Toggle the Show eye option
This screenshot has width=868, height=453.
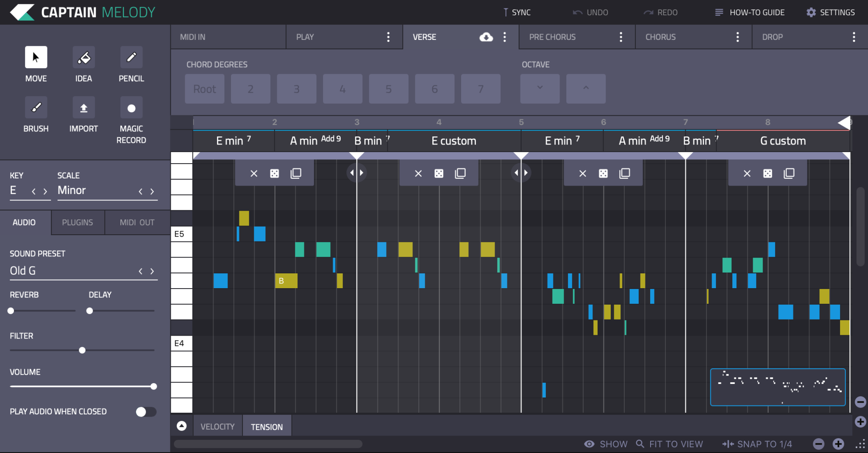(x=606, y=444)
